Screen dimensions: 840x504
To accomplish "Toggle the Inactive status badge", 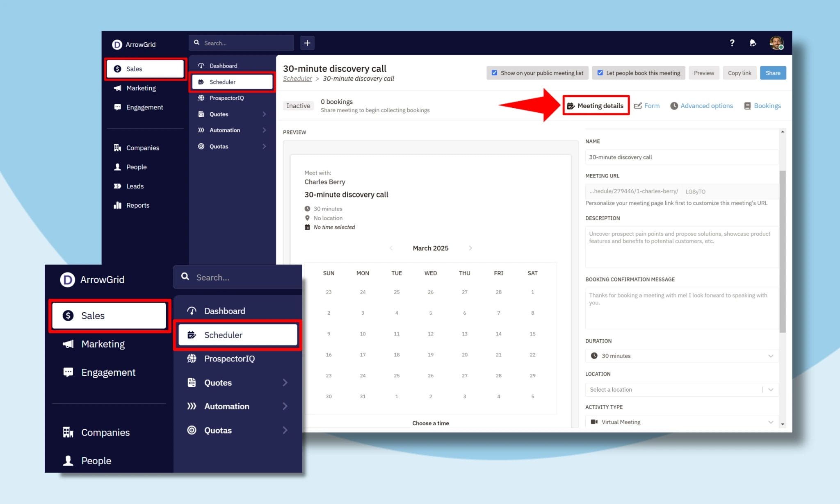I will [298, 106].
